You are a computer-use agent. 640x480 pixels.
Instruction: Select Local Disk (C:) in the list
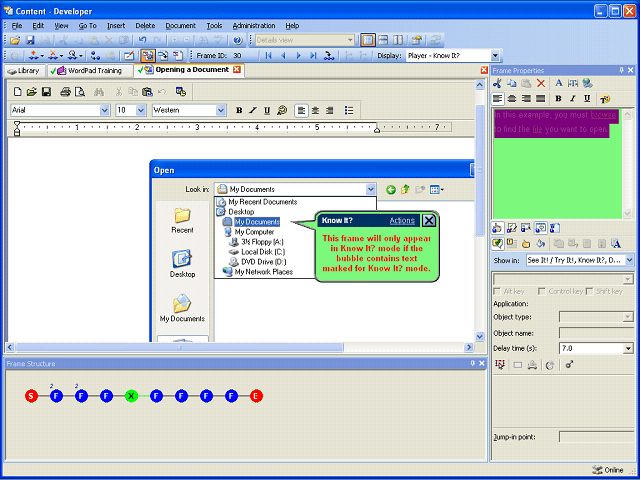point(257,252)
